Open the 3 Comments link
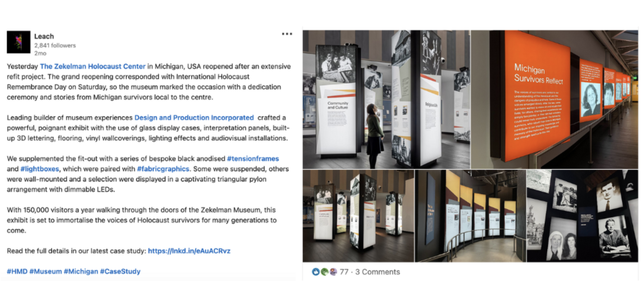This screenshot has width=644, height=301. point(378,272)
